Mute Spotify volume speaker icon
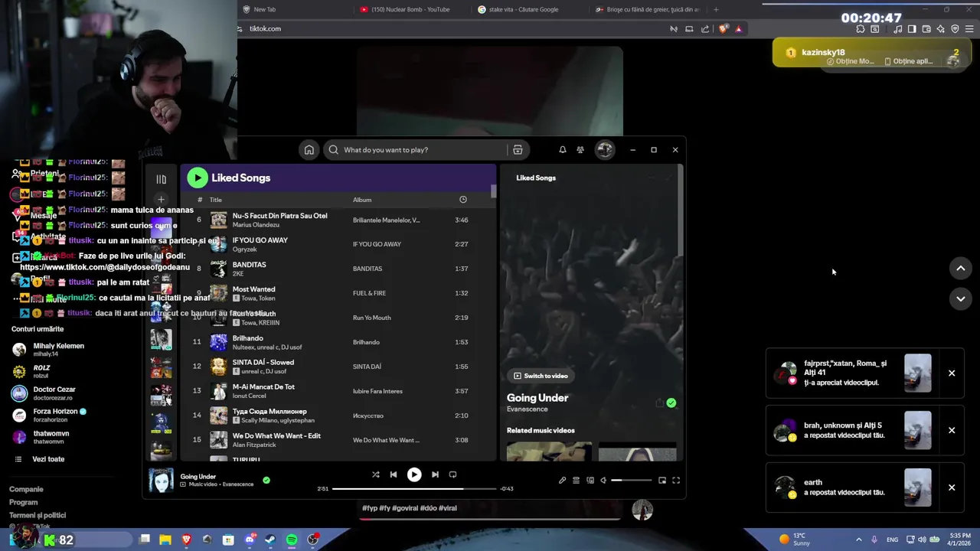This screenshot has width=980, height=551. [603, 481]
